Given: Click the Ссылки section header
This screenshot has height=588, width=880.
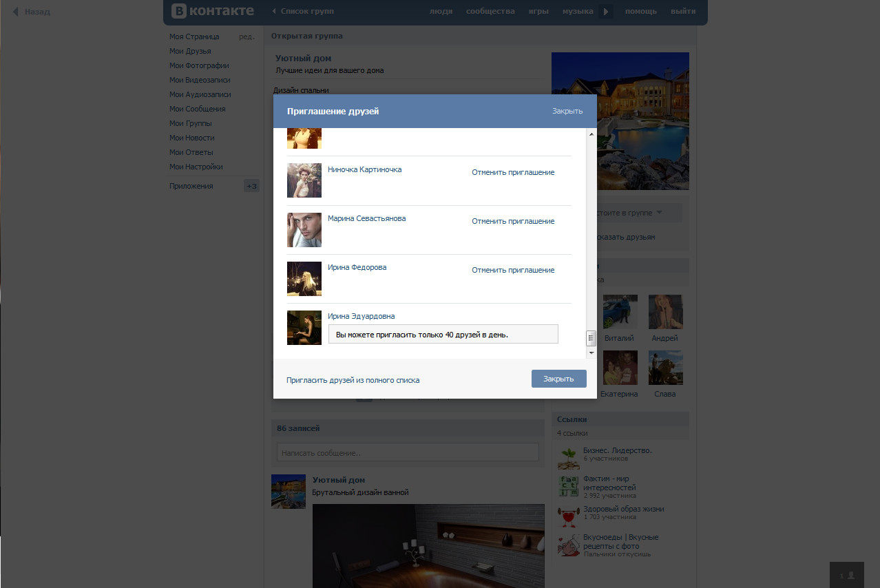Looking at the screenshot, I should point(620,419).
